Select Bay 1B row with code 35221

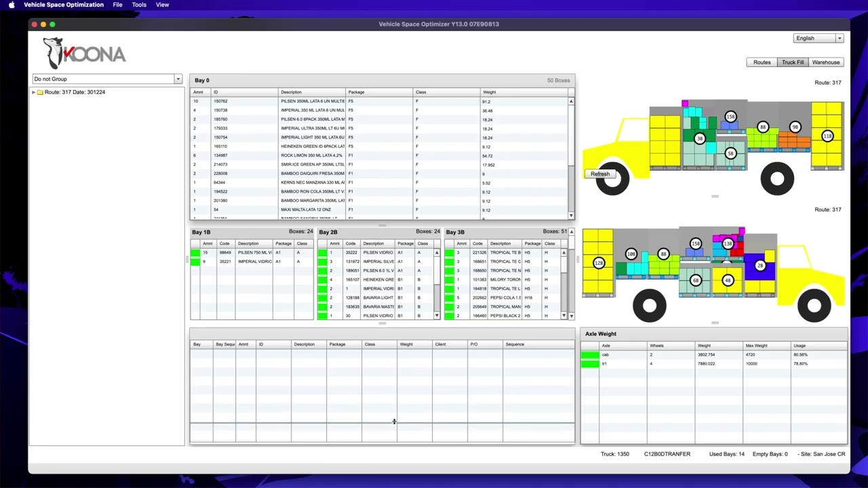tap(252, 262)
